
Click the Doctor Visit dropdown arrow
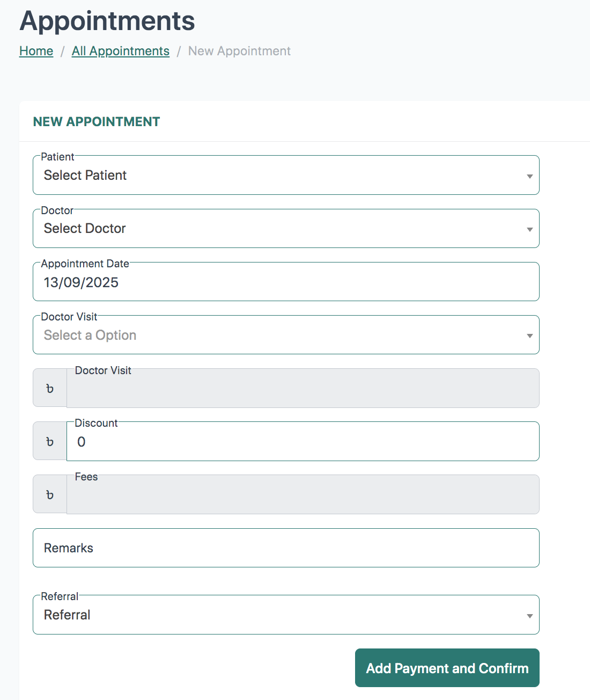point(529,336)
